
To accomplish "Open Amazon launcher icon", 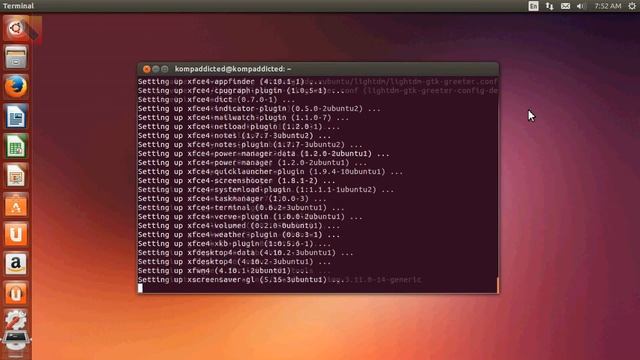I will [x=16, y=264].
